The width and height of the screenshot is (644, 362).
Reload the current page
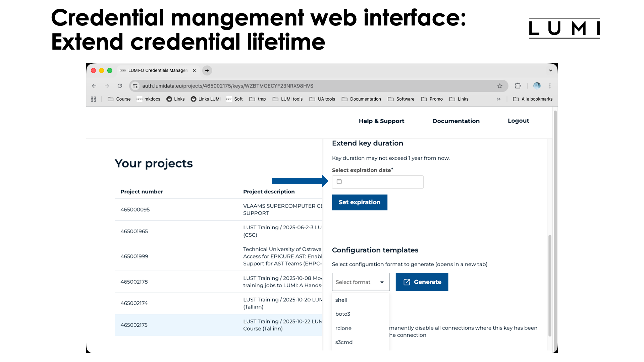(120, 86)
